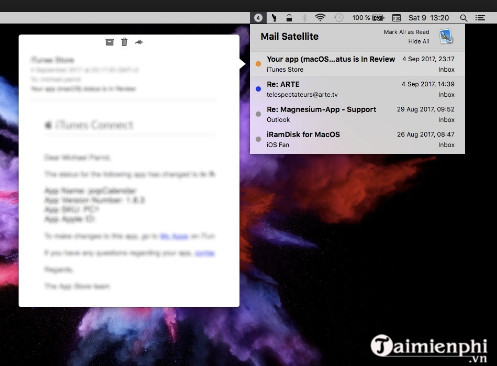Click the orange dot beside iTunes Store message

pyautogui.click(x=258, y=64)
